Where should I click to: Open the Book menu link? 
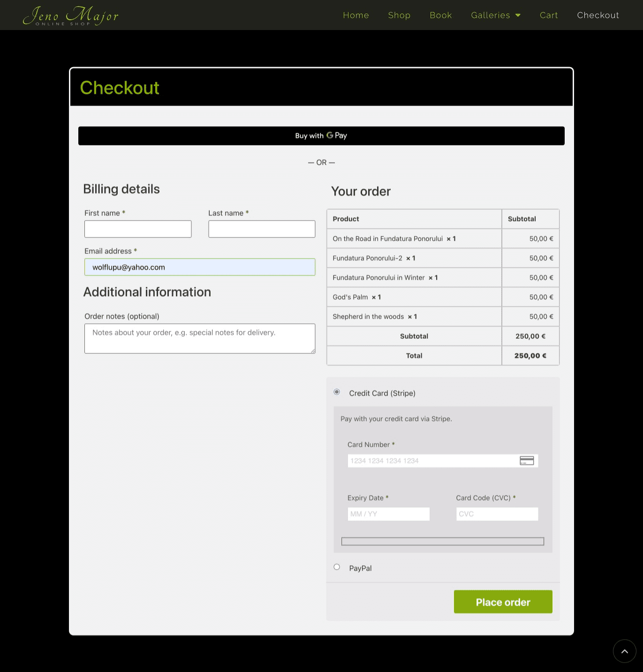[440, 15]
